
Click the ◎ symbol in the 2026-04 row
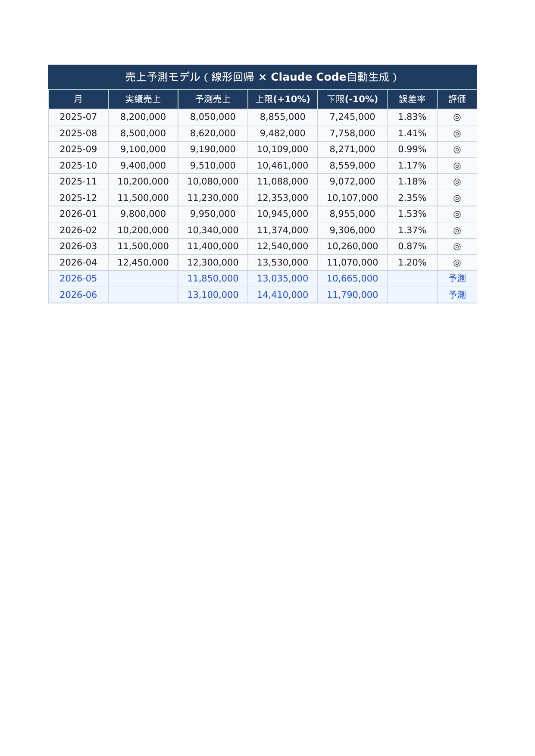457,263
